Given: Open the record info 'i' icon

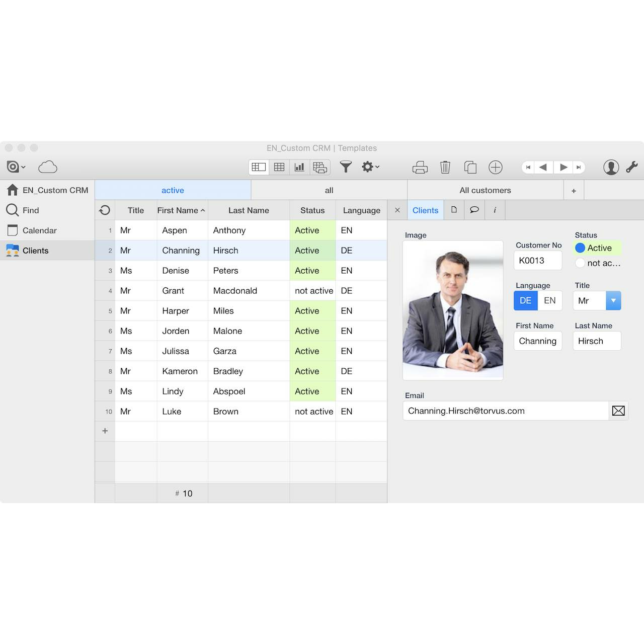Looking at the screenshot, I should coord(494,210).
